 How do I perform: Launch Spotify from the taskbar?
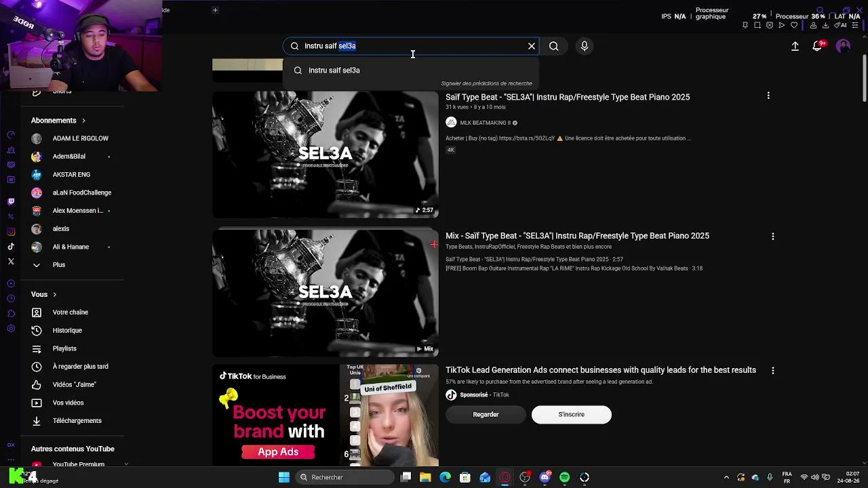(x=564, y=477)
